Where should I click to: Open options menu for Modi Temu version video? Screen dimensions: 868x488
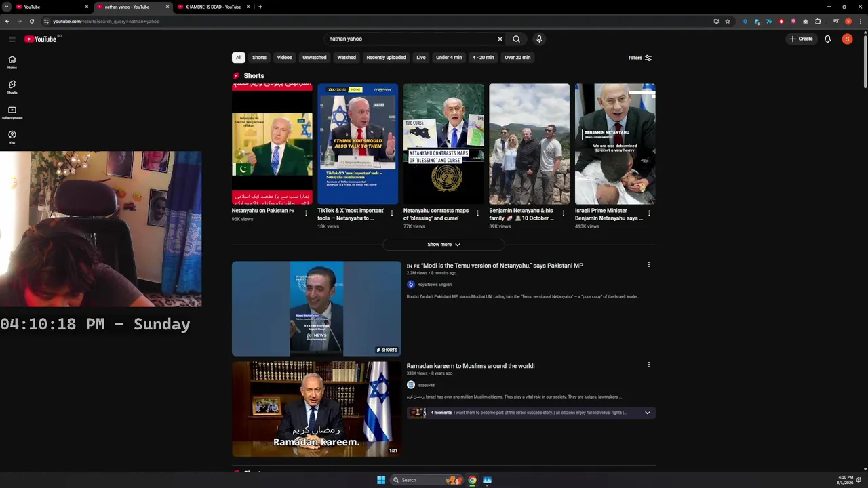coord(648,265)
